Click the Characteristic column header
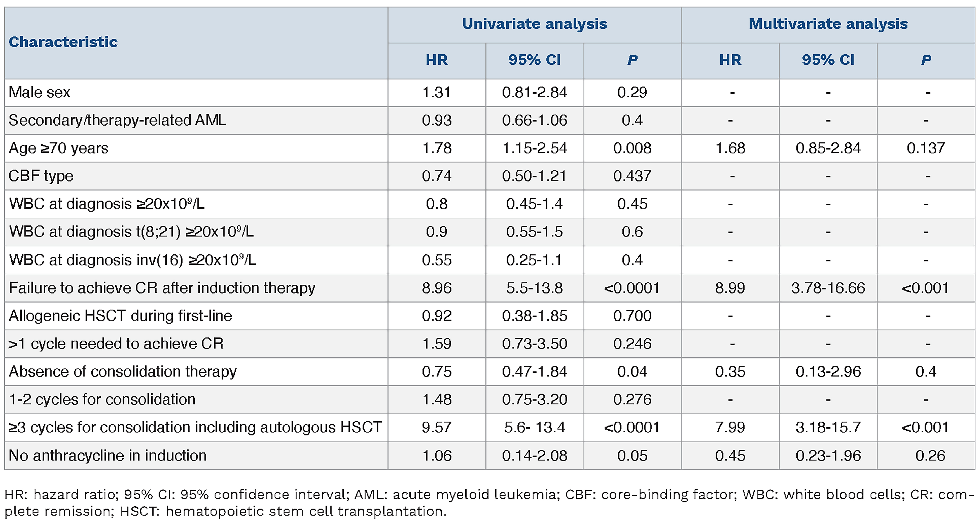Viewport: 980px width, 528px height. point(63,42)
